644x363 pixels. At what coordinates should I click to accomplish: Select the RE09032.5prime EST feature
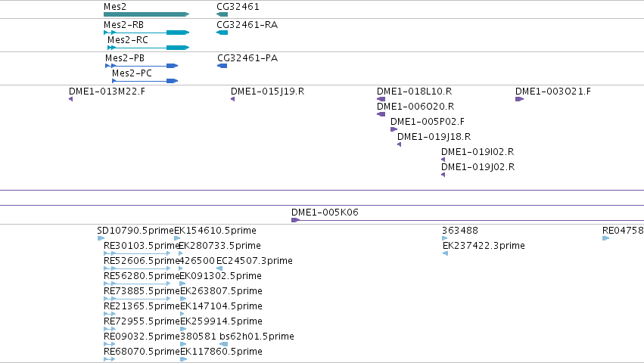(110, 345)
